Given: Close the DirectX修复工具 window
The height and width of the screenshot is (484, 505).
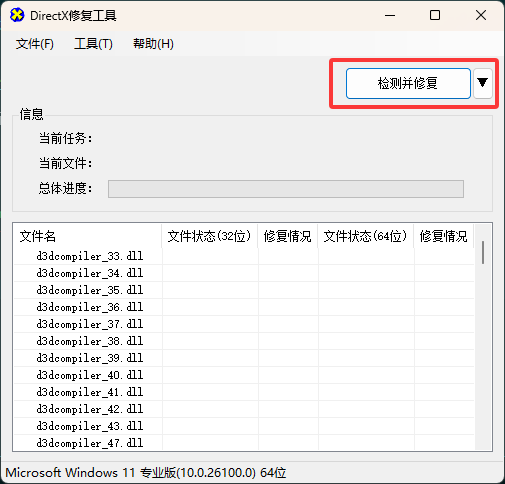Looking at the screenshot, I should (481, 15).
